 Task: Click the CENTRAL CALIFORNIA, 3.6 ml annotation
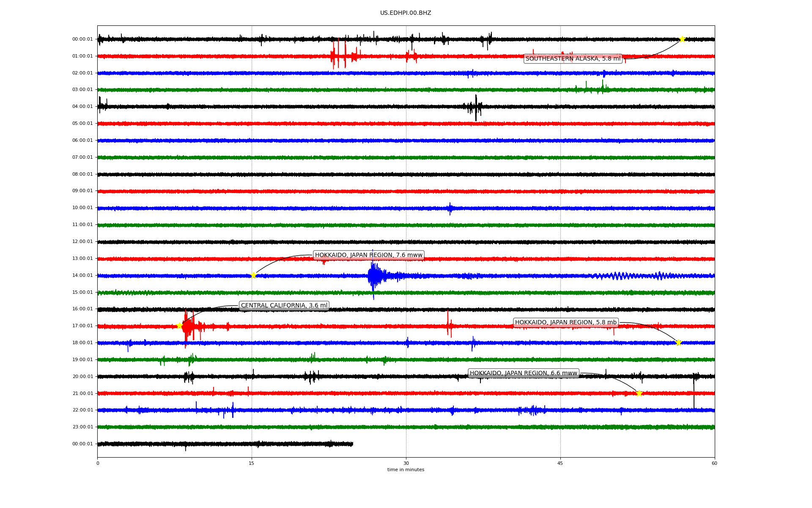point(284,305)
